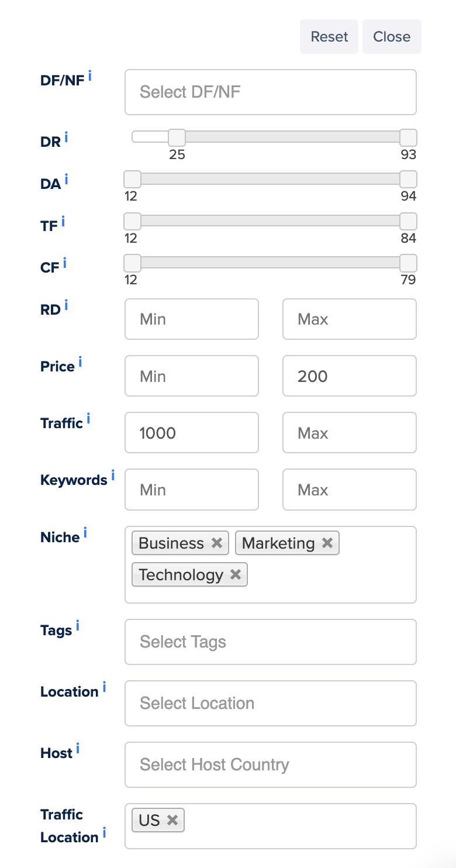Click the Traffic Max input field
This screenshot has width=456, height=868.
[349, 433]
